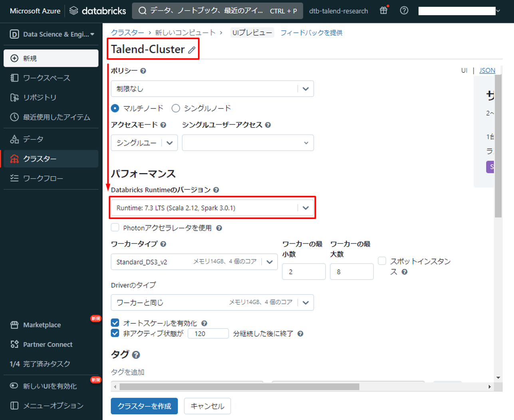Click the データ sidebar icon
Viewport: 514px width, 420px height.
[x=14, y=139]
